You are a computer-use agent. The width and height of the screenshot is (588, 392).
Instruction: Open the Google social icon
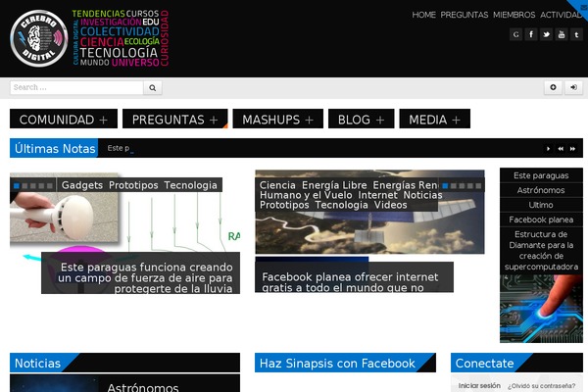[516, 34]
